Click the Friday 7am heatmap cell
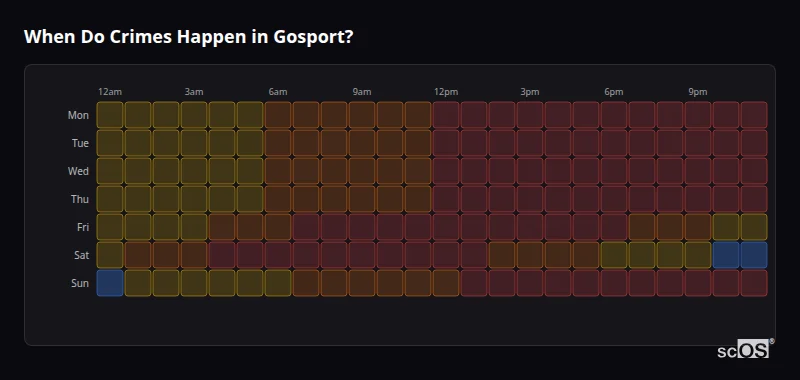 click(306, 227)
